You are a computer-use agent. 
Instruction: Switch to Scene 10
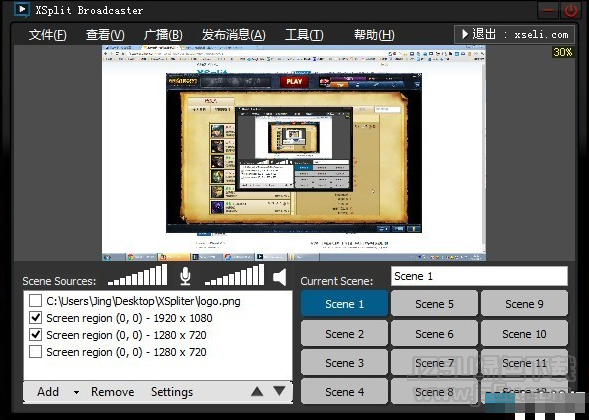524,334
